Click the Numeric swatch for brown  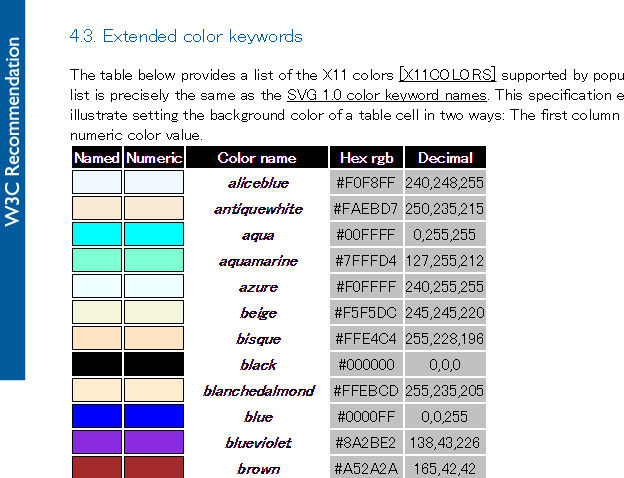[154, 467]
